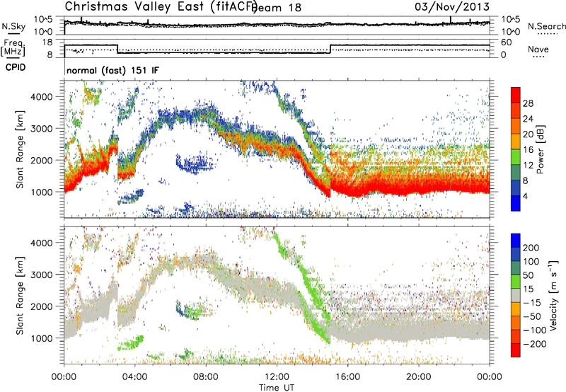This screenshot has height=392, width=566.
Task: Click the 'Nave' legend label
Action: [538, 49]
